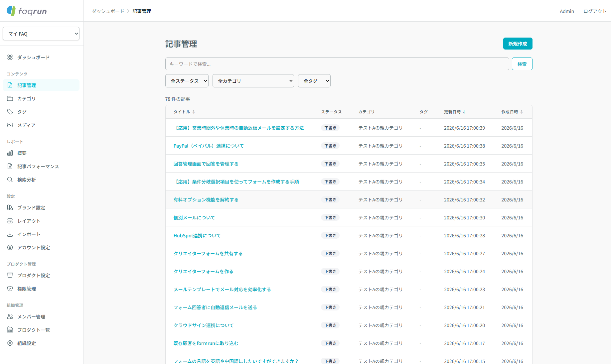Click the 検索分析 magnifier icon
This screenshot has height=364, width=611.
pos(10,180)
